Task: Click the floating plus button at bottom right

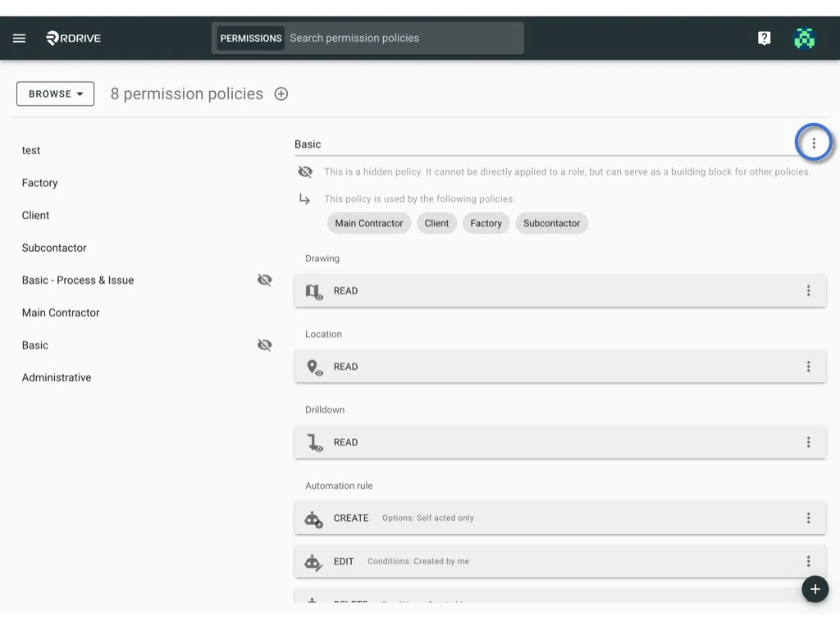Action: (x=815, y=589)
